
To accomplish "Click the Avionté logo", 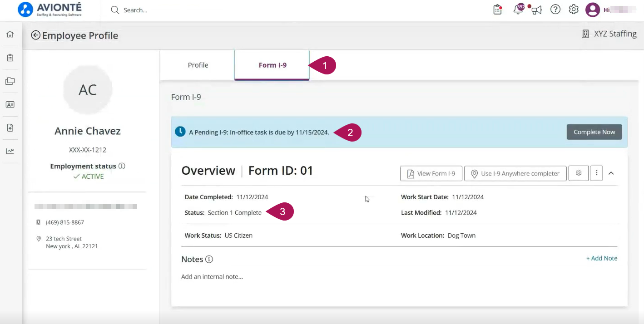I will 50,10.
